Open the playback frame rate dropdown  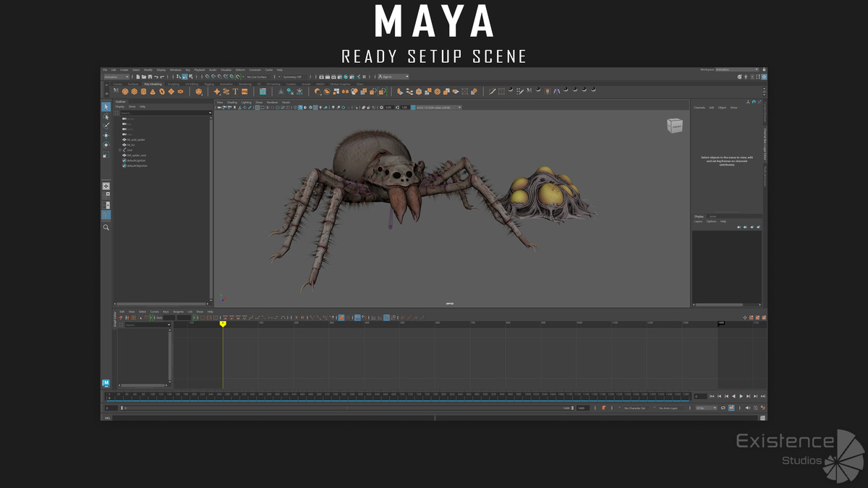[x=706, y=408]
